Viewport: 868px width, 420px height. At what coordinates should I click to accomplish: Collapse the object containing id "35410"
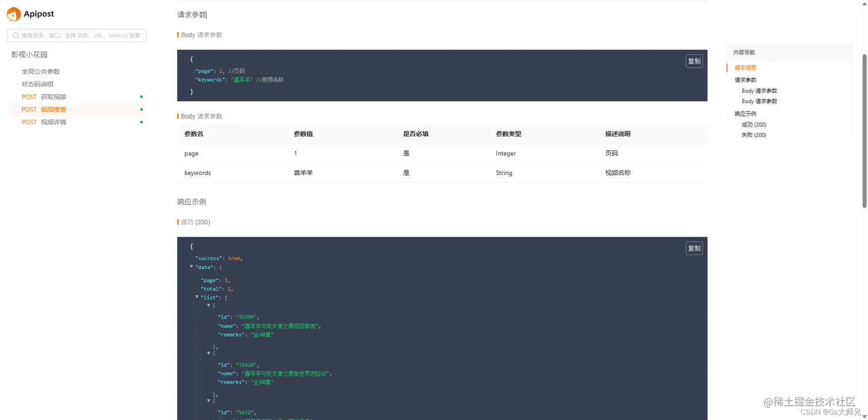click(x=209, y=352)
